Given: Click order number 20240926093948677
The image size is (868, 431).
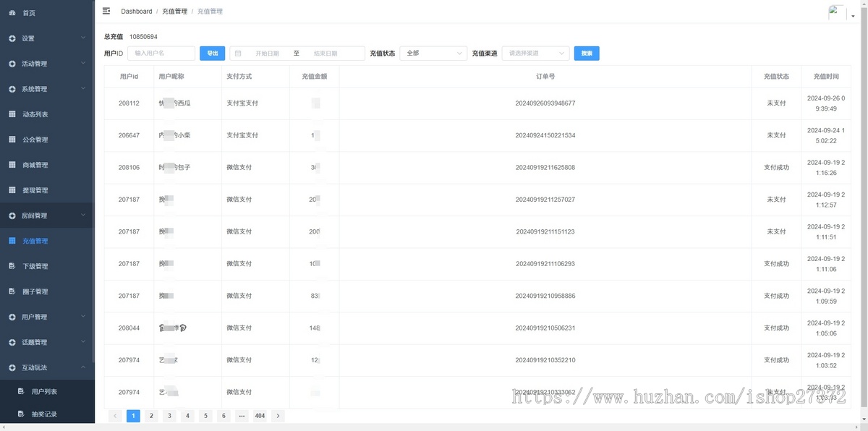Looking at the screenshot, I should pyautogui.click(x=545, y=103).
